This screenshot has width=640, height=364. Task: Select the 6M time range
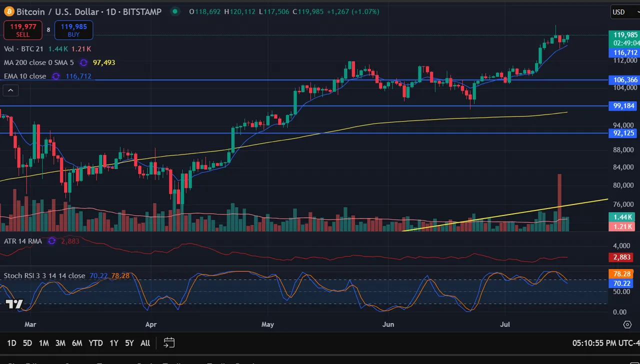[77, 343]
